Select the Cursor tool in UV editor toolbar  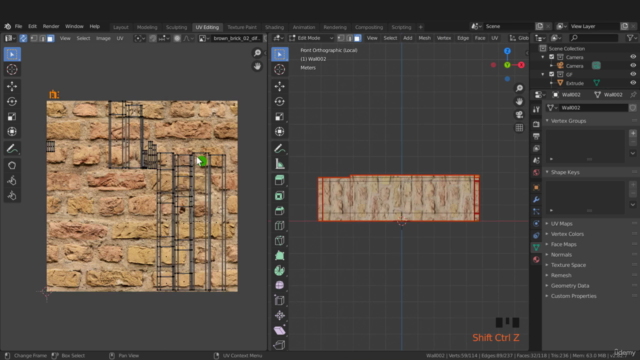tap(12, 69)
